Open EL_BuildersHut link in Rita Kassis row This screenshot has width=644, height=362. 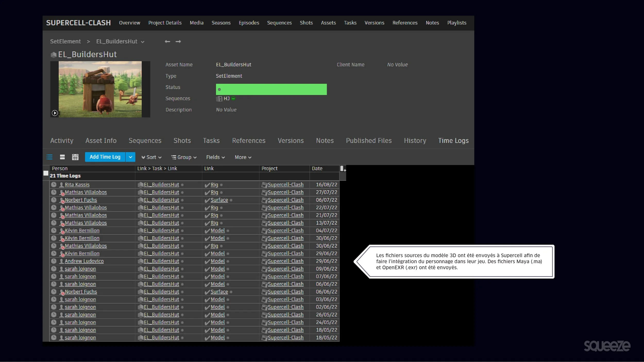(161, 185)
